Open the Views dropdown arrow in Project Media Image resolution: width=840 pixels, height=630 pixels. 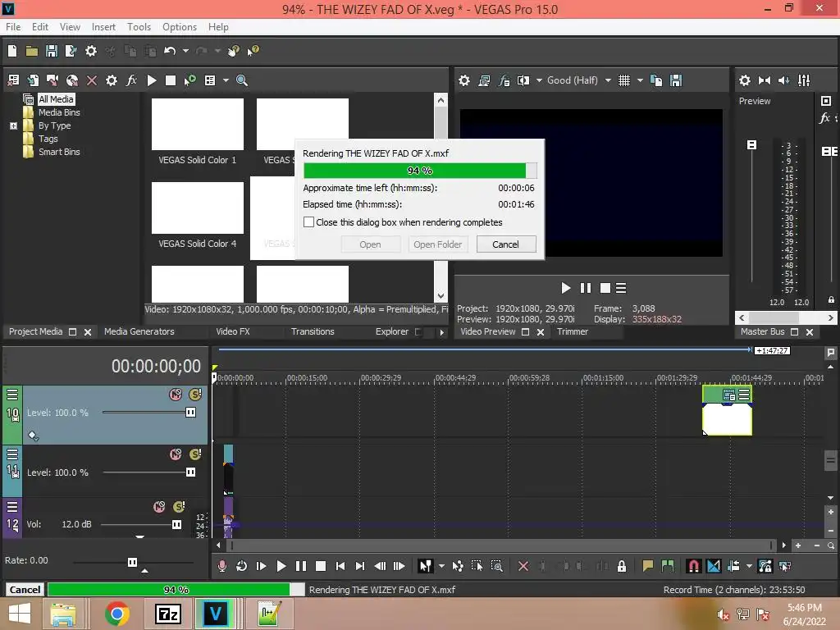click(226, 80)
